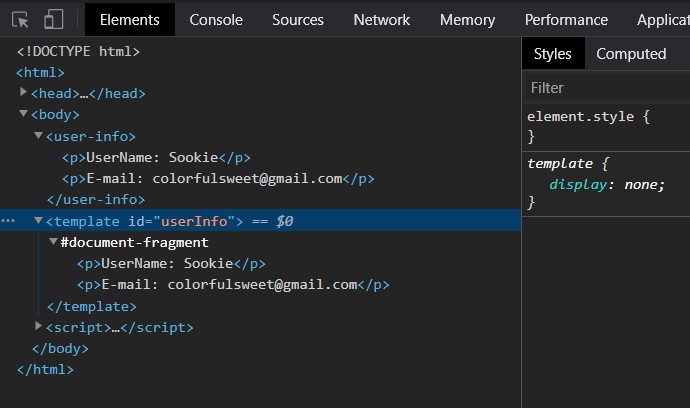690x408 pixels.
Task: Go to the Memory tab
Action: 467,19
